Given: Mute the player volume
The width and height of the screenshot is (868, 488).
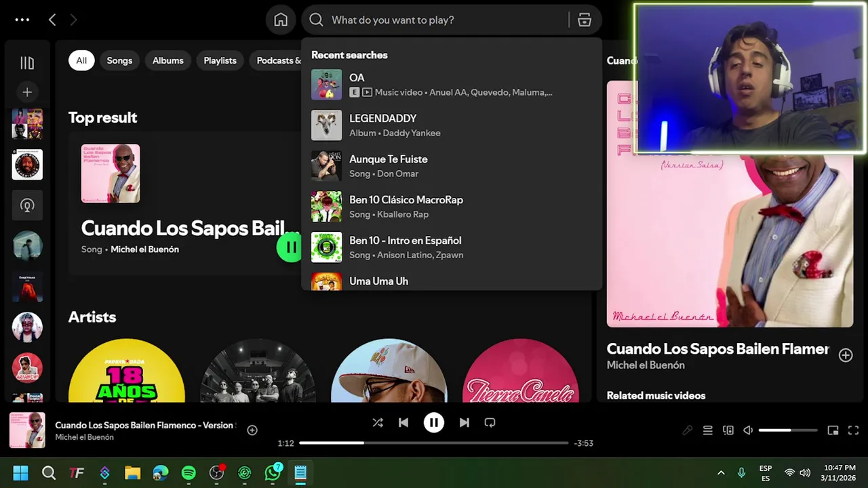Looking at the screenshot, I should tap(748, 430).
